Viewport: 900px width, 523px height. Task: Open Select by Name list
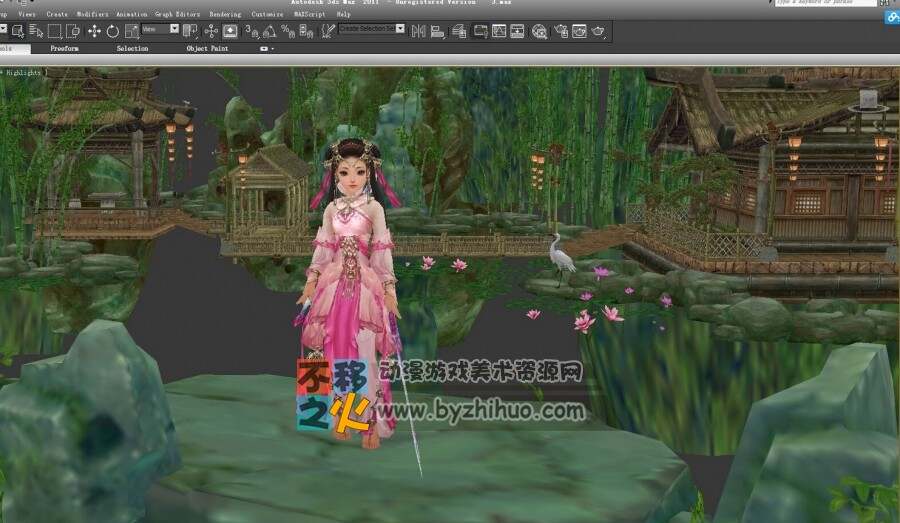(x=36, y=31)
